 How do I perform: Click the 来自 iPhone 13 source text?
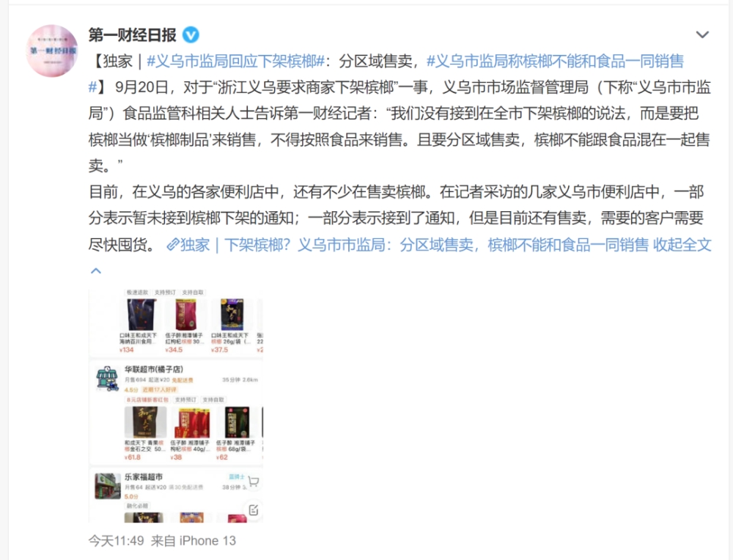[194, 541]
